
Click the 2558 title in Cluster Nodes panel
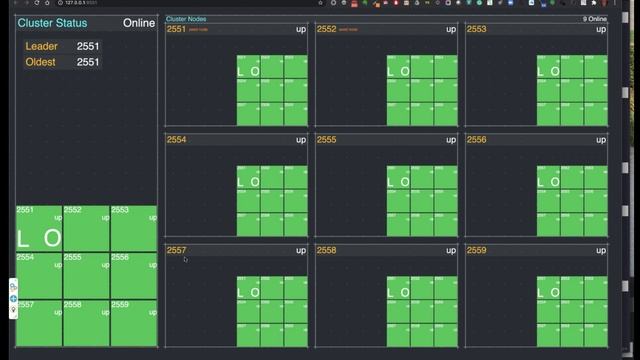point(327,250)
